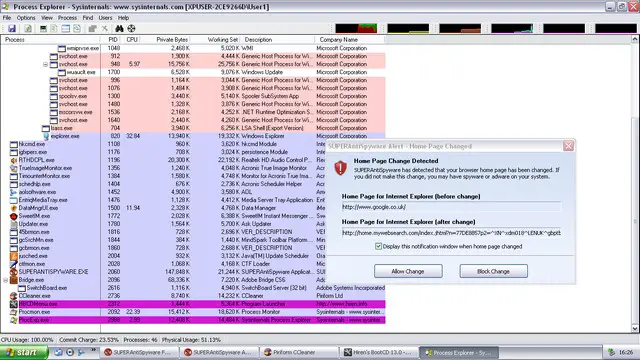The width and height of the screenshot is (640, 360).
Task: Click the HBCDMenu.exe process icon
Action: [14, 304]
